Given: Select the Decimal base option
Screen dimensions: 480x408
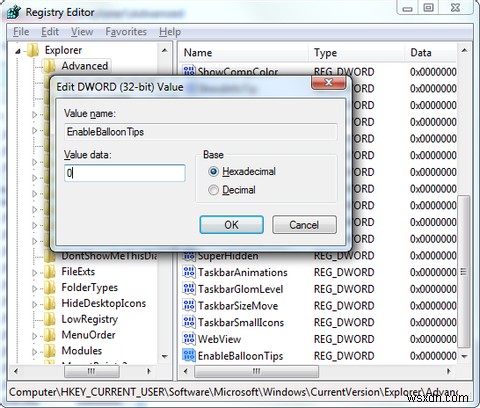Looking at the screenshot, I should click(213, 190).
